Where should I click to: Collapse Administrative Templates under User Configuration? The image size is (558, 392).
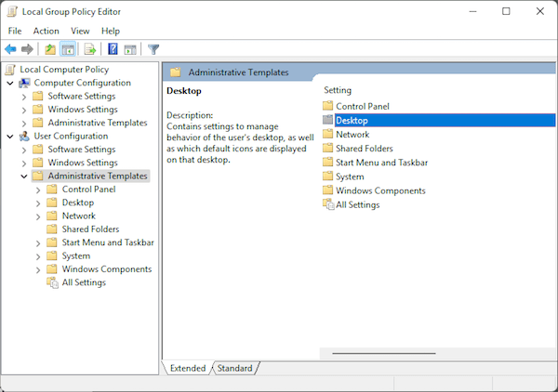(x=24, y=176)
